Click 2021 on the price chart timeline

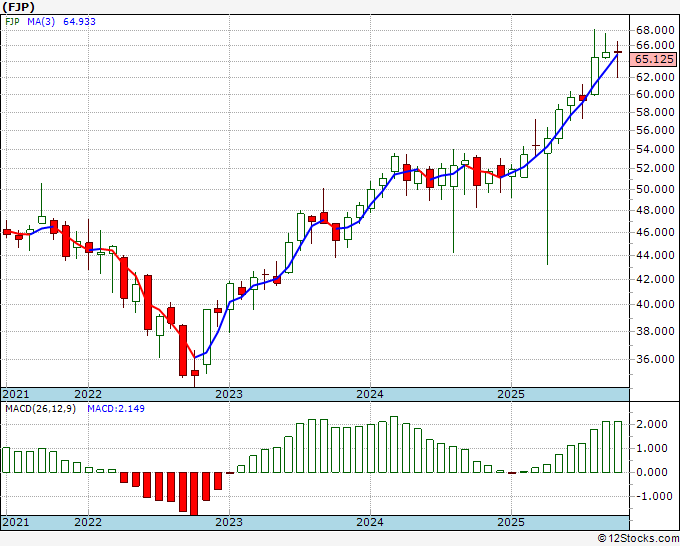[x=16, y=394]
